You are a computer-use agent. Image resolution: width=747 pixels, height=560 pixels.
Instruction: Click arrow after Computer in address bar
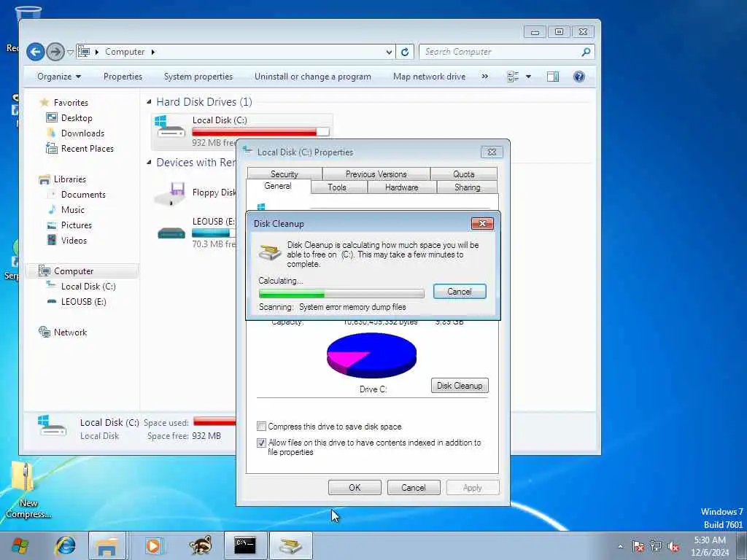[153, 52]
